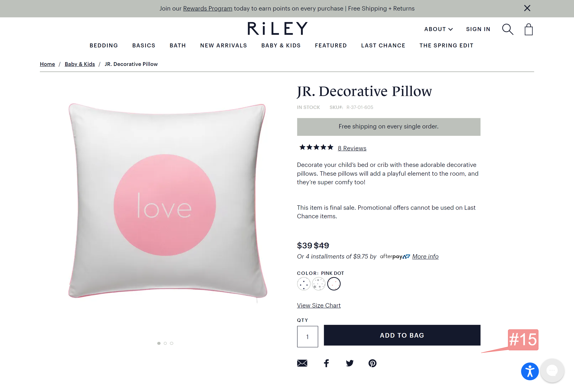Screen dimensions: 574x392
Task: Show the second product image dot
Action: click(165, 343)
